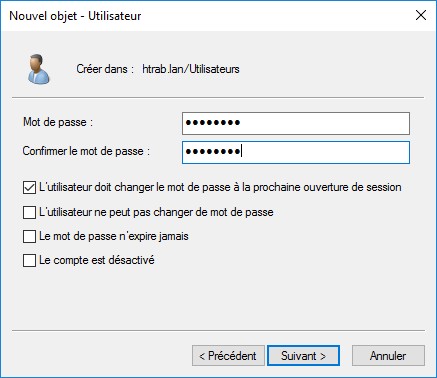Screen dimensions: 437x378
Task: Focus the Mot de passe input field
Action: click(296, 123)
